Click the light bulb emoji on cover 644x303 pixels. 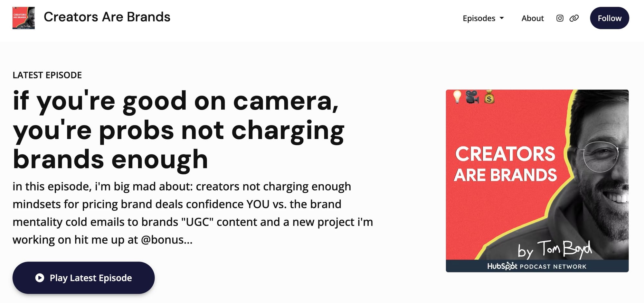pyautogui.click(x=457, y=96)
